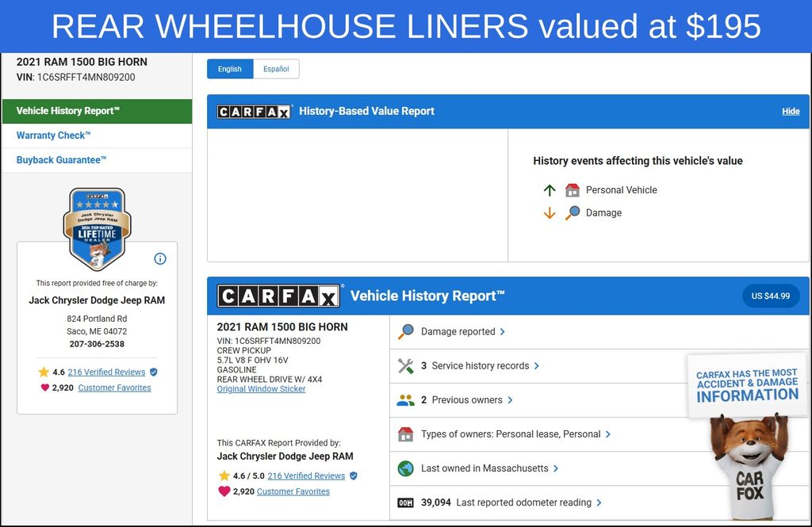The width and height of the screenshot is (812, 527).
Task: Switch language to Español
Action: pos(276,69)
